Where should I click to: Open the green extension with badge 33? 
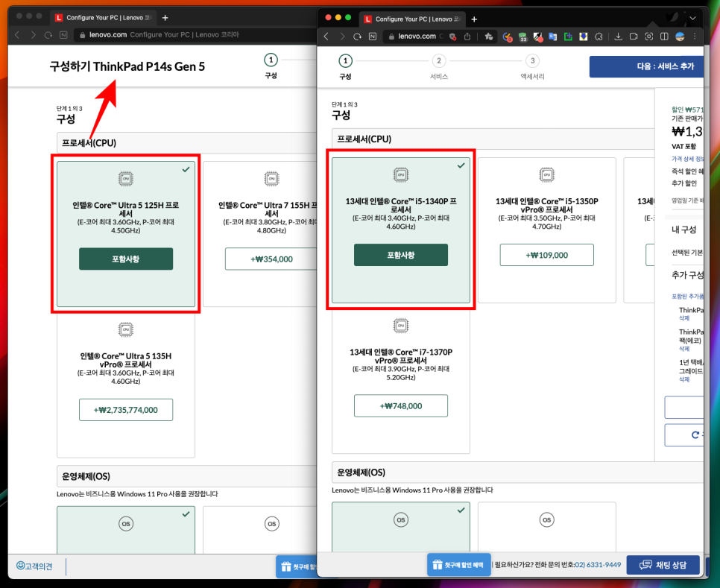[x=523, y=37]
